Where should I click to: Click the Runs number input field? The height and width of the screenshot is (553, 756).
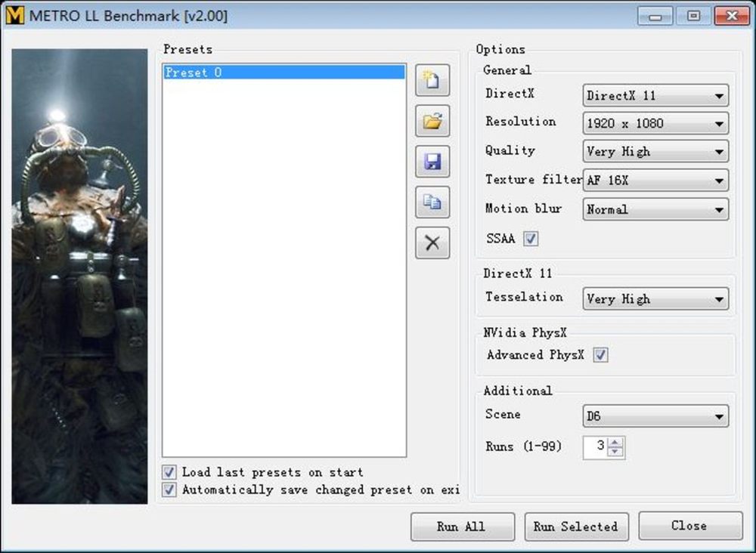(x=595, y=447)
